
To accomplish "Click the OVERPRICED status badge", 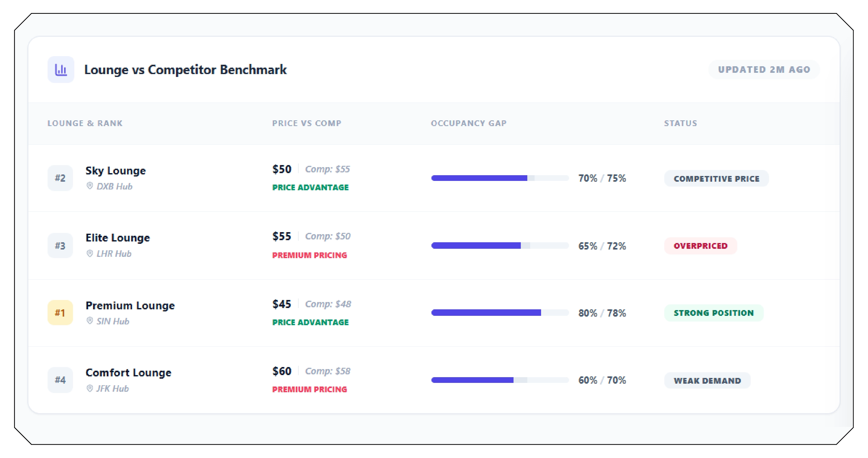I will tap(701, 246).
